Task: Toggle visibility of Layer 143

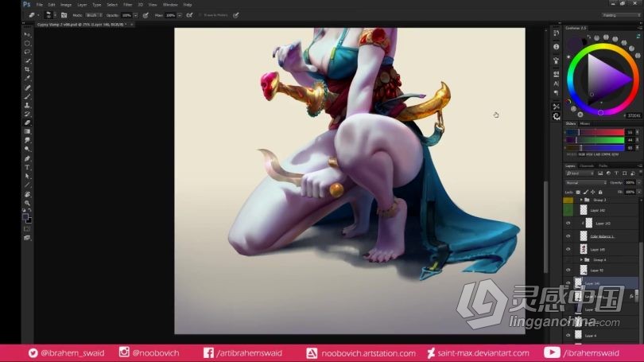Action: click(568, 223)
